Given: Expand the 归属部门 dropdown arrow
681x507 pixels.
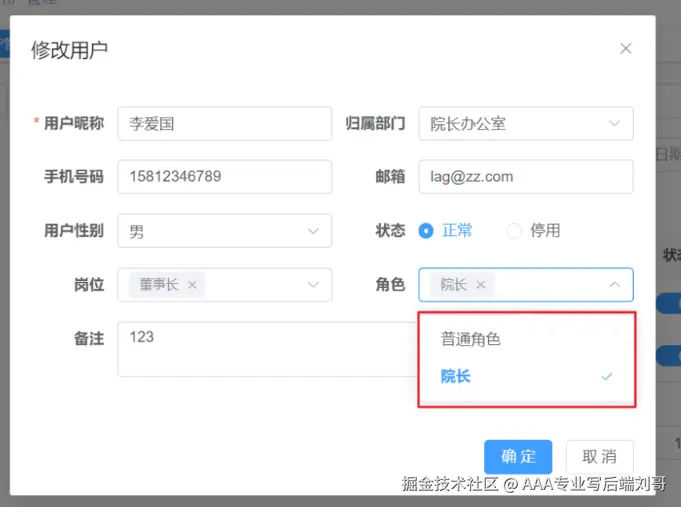Looking at the screenshot, I should pyautogui.click(x=614, y=123).
